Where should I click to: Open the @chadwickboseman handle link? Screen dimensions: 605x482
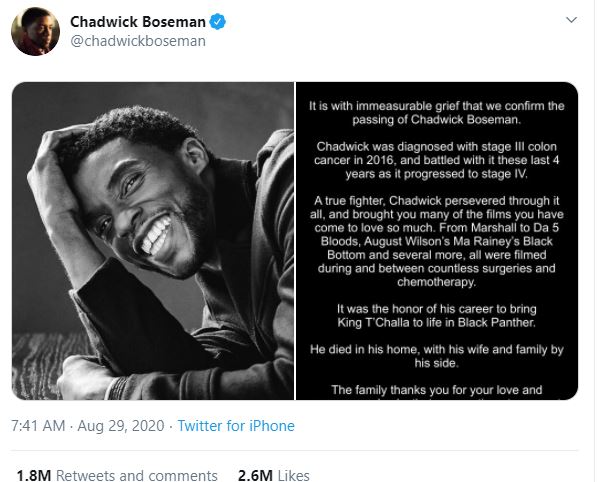(138, 41)
